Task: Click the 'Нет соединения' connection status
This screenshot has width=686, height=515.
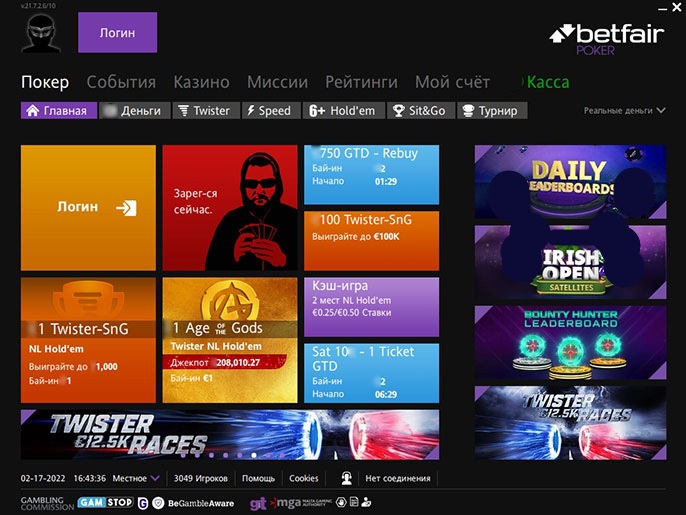Action: 398,478
